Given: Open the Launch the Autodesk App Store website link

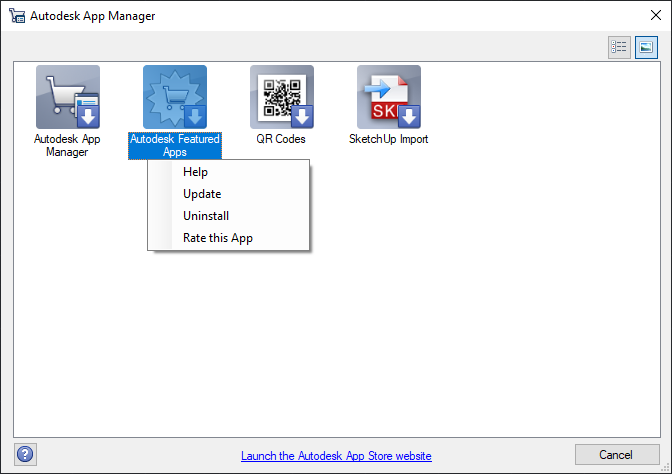Looking at the screenshot, I should 336,456.
